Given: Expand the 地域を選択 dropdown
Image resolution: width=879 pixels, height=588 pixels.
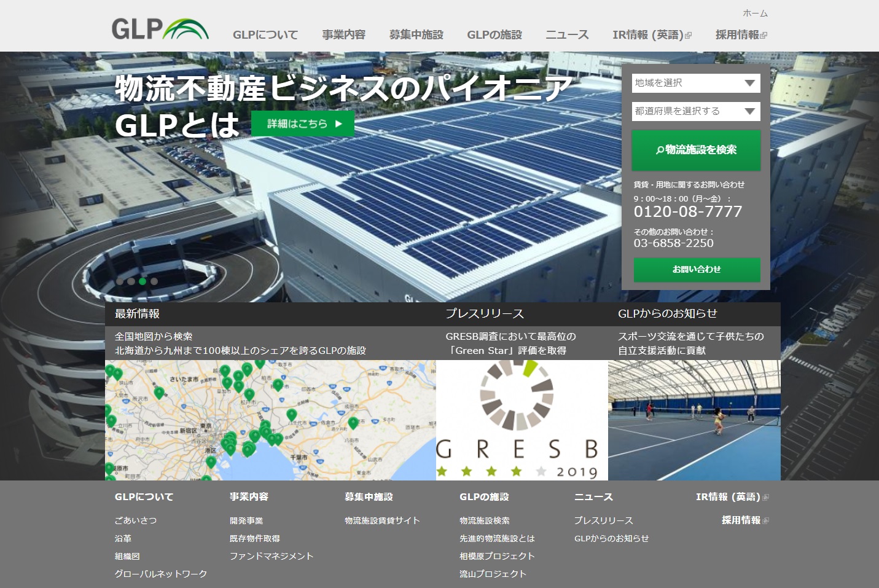Looking at the screenshot, I should [696, 83].
